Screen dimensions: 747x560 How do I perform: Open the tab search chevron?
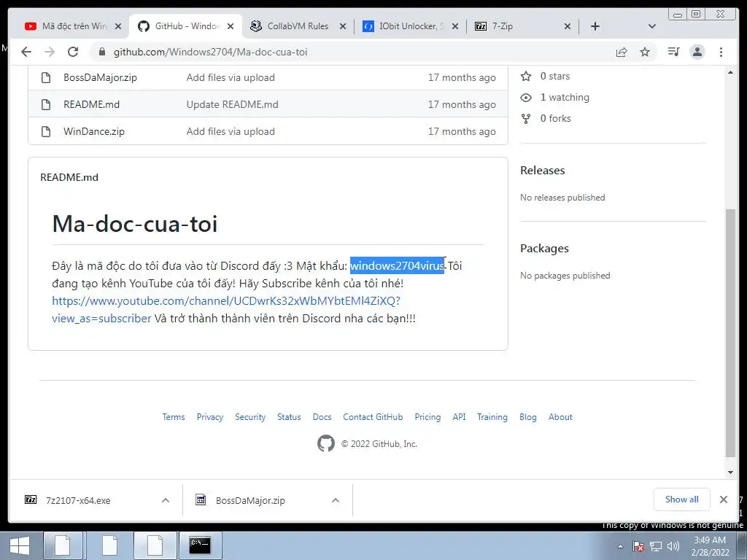point(652,26)
